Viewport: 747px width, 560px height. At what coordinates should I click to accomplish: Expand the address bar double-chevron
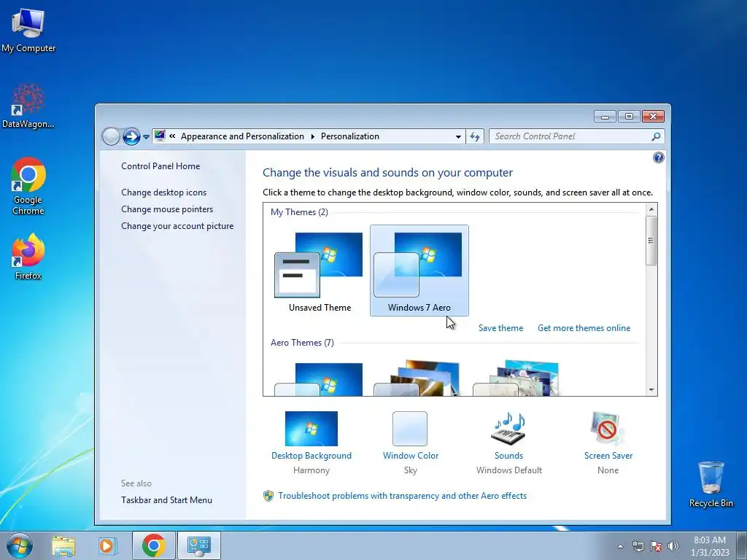pos(172,136)
